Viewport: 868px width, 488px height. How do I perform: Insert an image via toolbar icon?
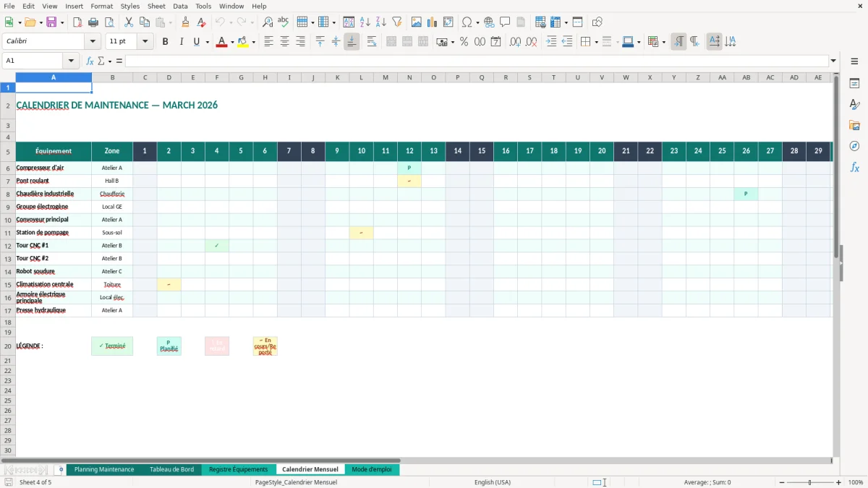tap(417, 22)
